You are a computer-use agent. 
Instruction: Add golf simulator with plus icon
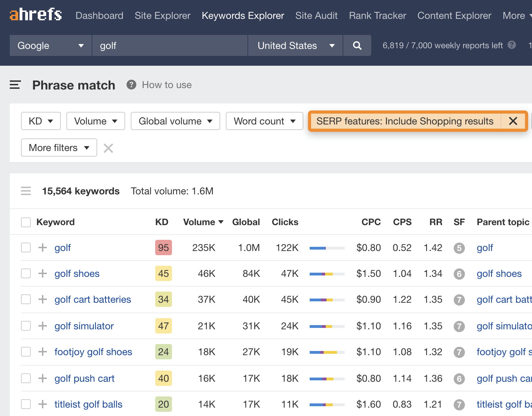(43, 326)
